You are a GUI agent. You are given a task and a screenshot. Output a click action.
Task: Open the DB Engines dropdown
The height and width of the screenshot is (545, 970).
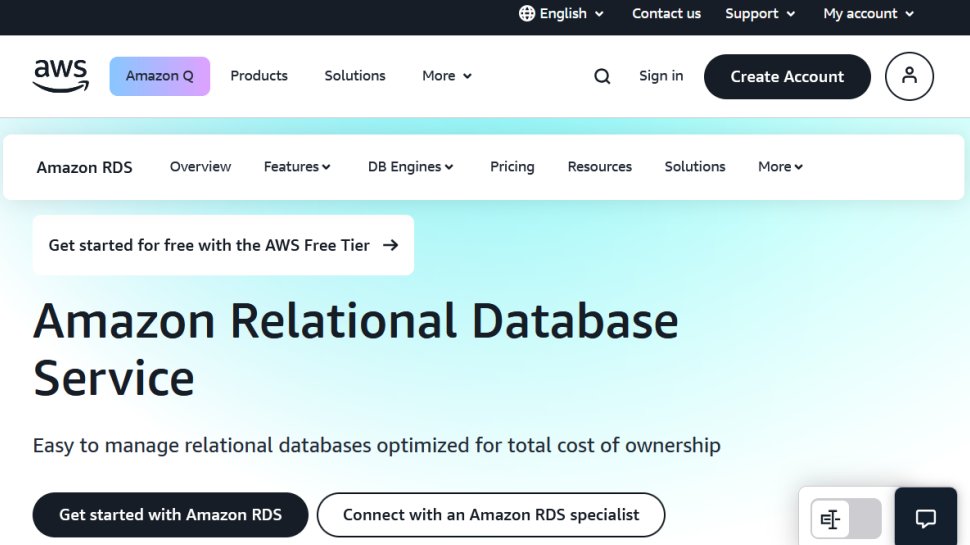click(x=410, y=167)
